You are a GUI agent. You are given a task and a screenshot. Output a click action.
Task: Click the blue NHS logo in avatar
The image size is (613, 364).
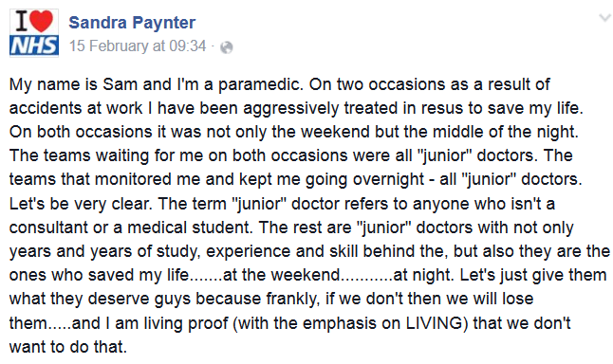click(34, 45)
